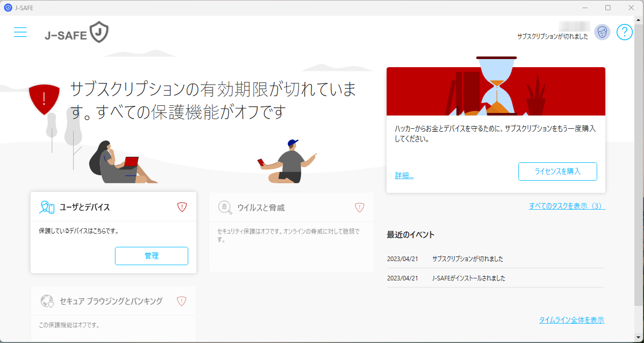This screenshot has width=644, height=343.
Task: Click the 管理 manage button
Action: 151,256
